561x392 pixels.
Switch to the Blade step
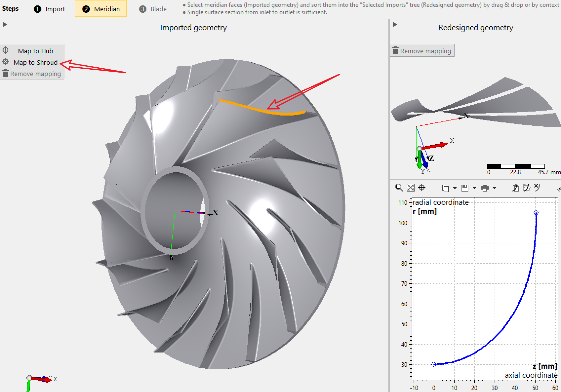point(153,9)
